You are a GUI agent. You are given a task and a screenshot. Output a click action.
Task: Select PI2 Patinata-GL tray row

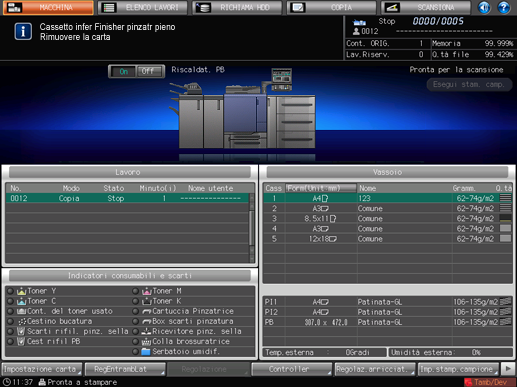[388, 312]
